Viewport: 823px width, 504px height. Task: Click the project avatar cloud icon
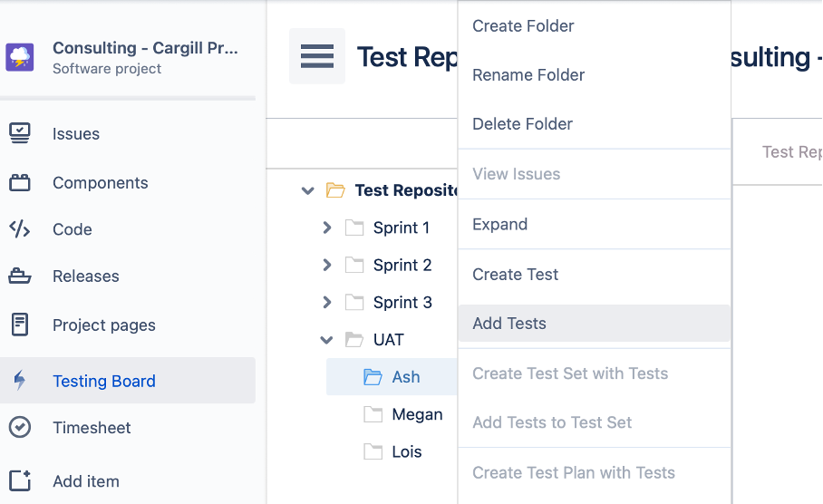click(x=20, y=57)
